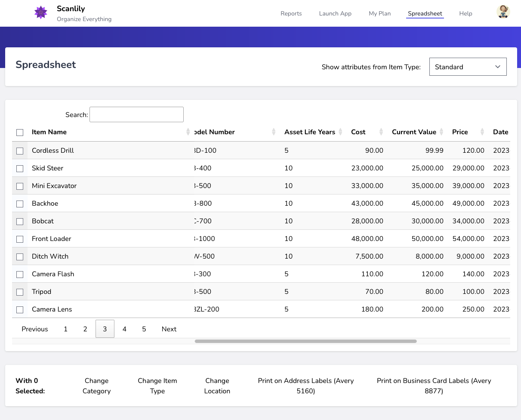Select the Backhoe row checkbox
This screenshot has height=420, width=521.
coord(20,204)
